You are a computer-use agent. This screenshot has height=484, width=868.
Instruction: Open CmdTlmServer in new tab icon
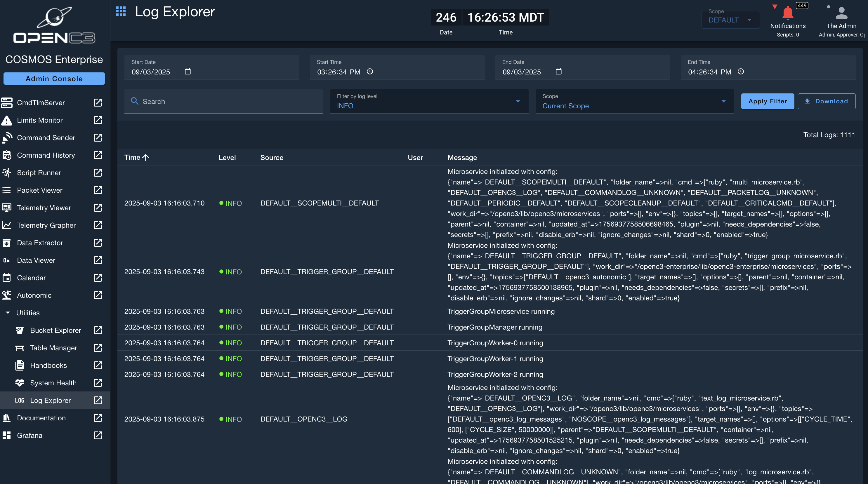[x=98, y=103]
